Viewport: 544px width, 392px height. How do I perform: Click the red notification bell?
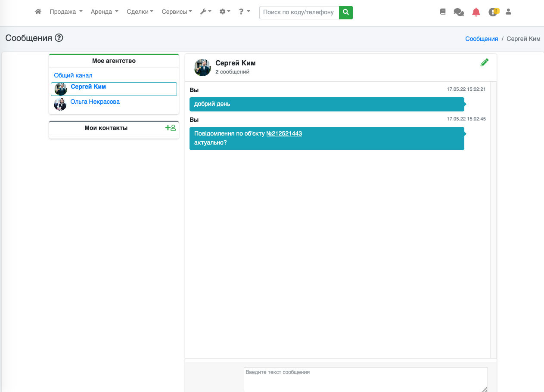476,12
